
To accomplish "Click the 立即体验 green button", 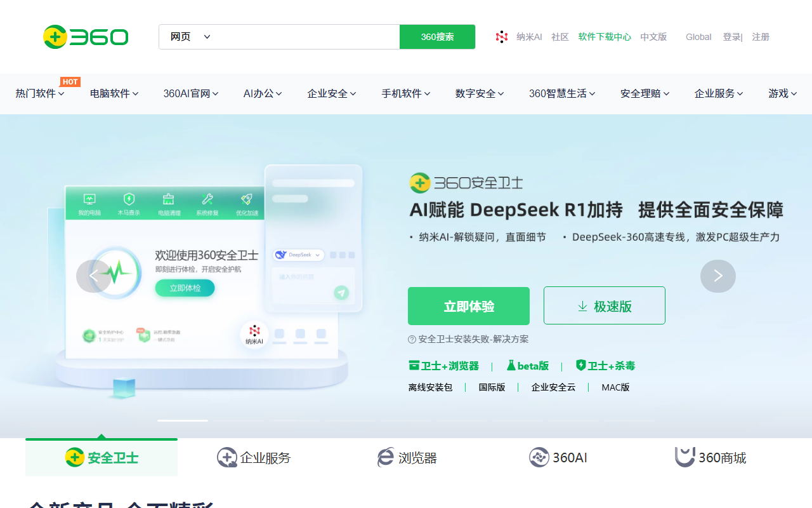I will tap(469, 306).
